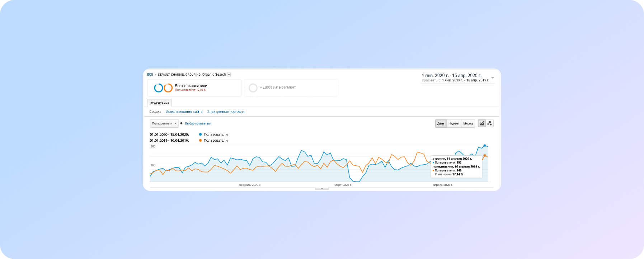Screen dimensions: 644x259
Task: Click the empty circle in Add Segment box
Action: pyautogui.click(x=253, y=88)
